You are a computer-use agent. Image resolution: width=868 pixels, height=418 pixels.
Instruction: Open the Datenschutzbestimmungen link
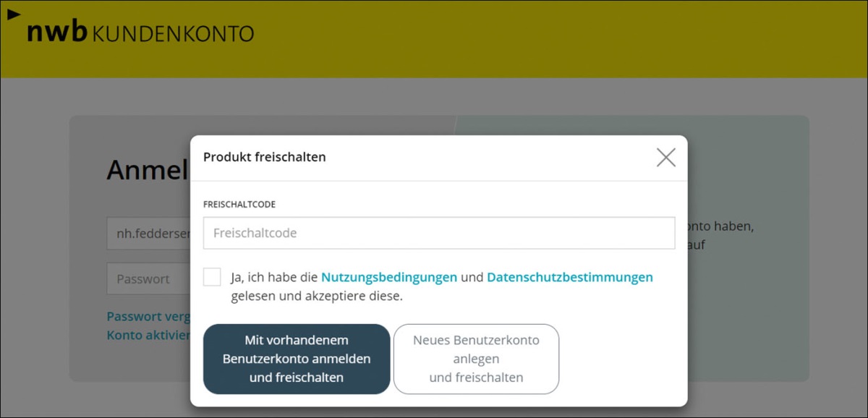click(569, 277)
